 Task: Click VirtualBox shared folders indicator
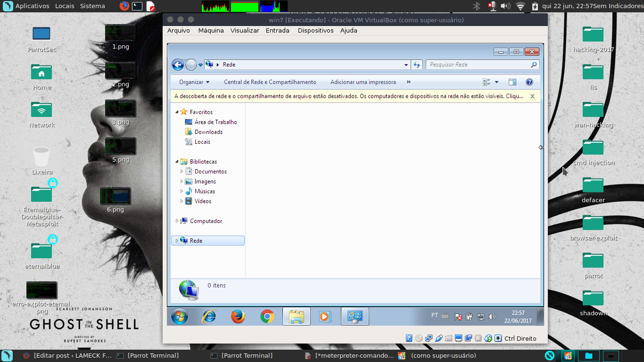point(449,338)
